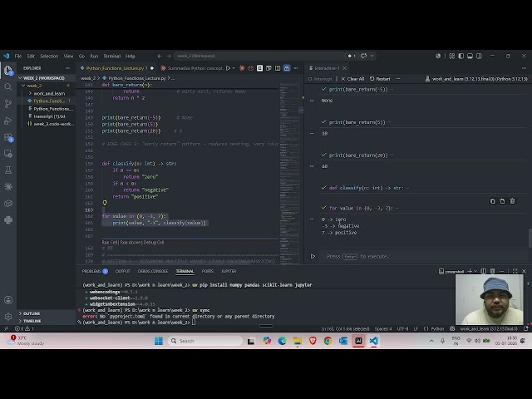532x399 pixels.
Task: Click Restart kernel button
Action: (x=380, y=79)
